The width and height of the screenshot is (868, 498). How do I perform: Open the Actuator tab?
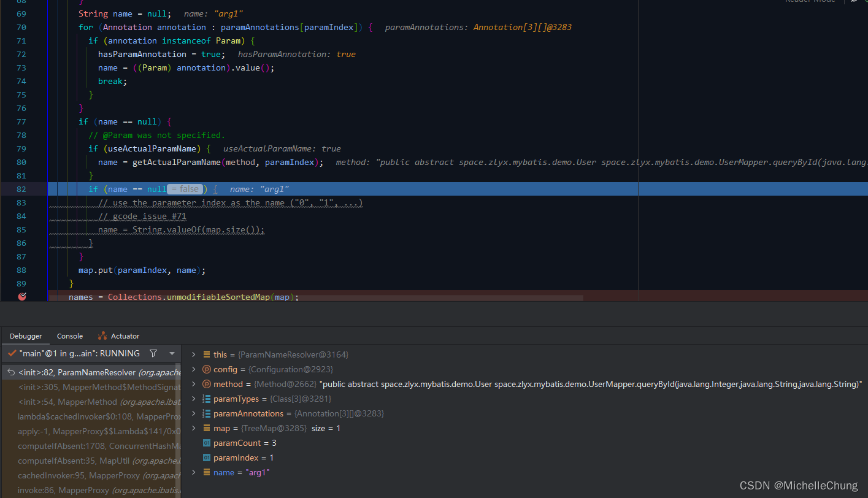(x=118, y=336)
